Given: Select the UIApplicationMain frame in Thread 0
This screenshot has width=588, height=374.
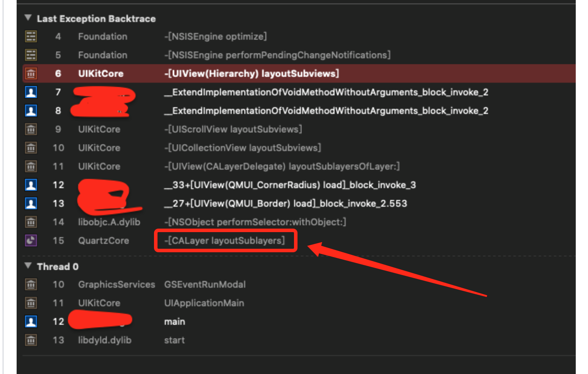Looking at the screenshot, I should pos(204,303).
